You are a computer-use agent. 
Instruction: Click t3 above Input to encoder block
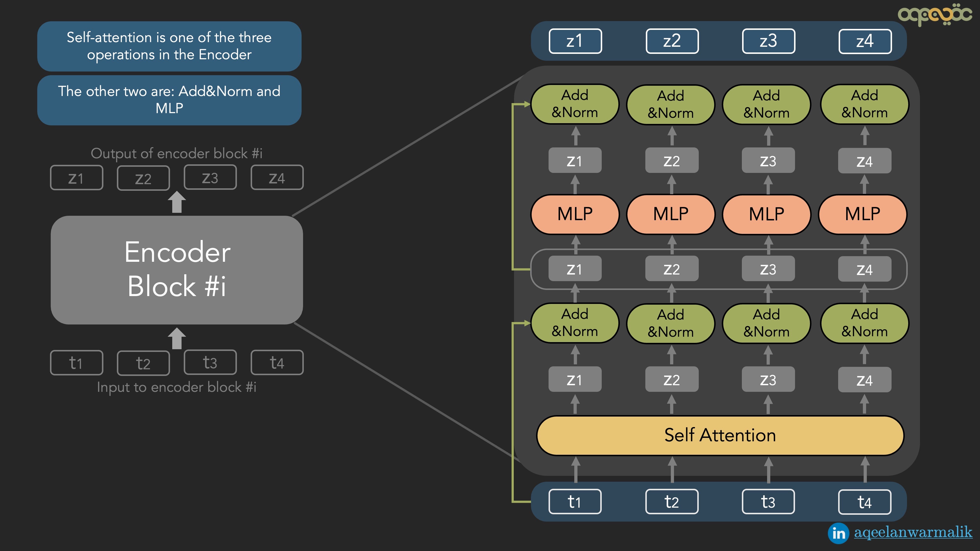click(x=210, y=362)
